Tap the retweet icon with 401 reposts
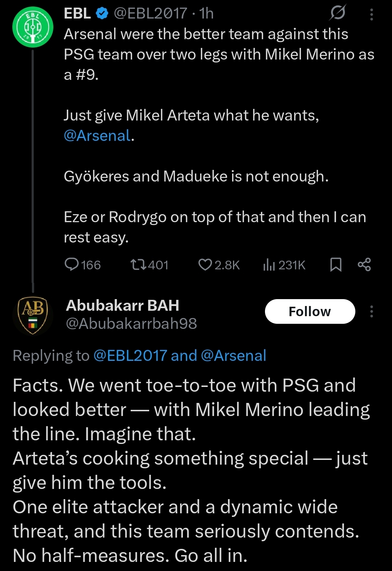This screenshot has height=571, width=392. tap(138, 265)
